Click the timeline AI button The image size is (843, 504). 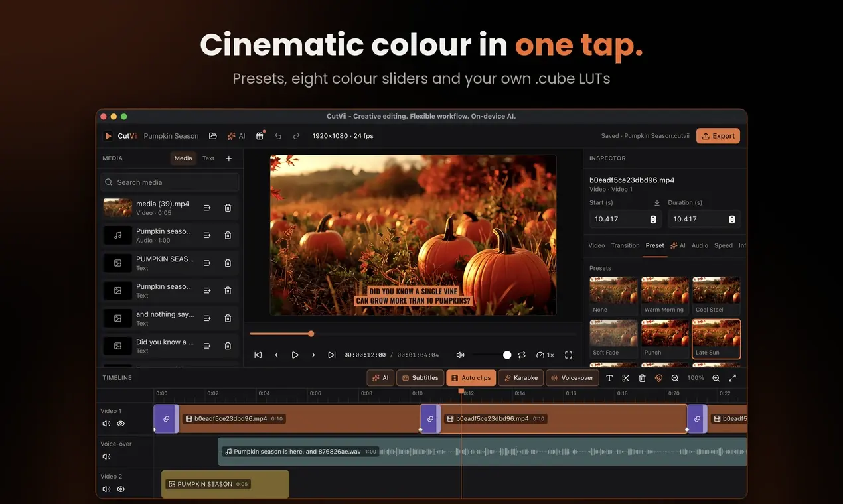(x=380, y=378)
